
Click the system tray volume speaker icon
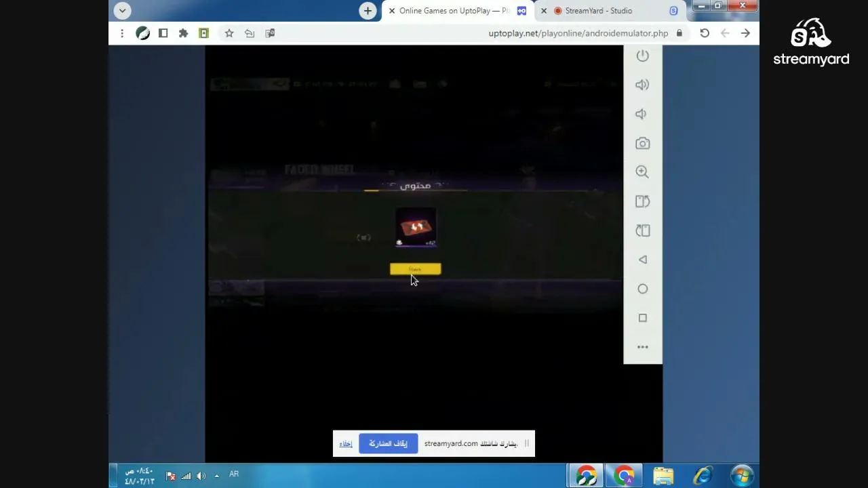[x=201, y=476]
